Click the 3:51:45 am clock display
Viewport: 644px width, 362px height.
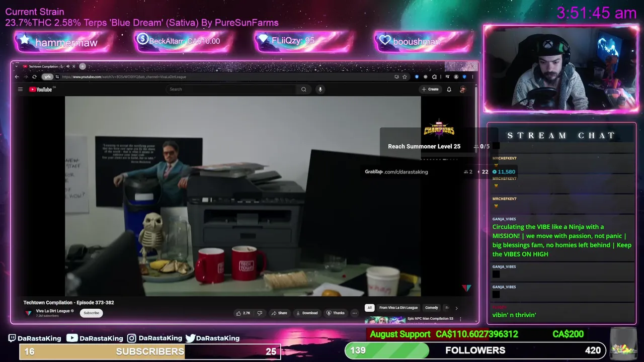596,13
